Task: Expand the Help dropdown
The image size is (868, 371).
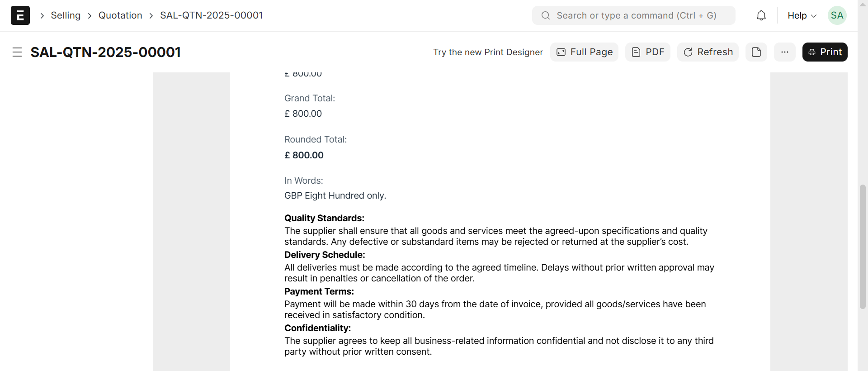Action: [x=802, y=15]
